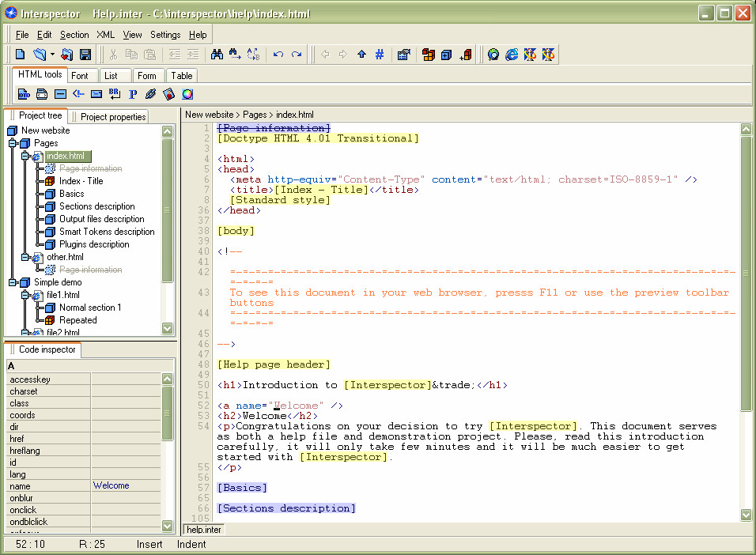Click the Cut scissors icon
The height and width of the screenshot is (555, 756).
[113, 55]
